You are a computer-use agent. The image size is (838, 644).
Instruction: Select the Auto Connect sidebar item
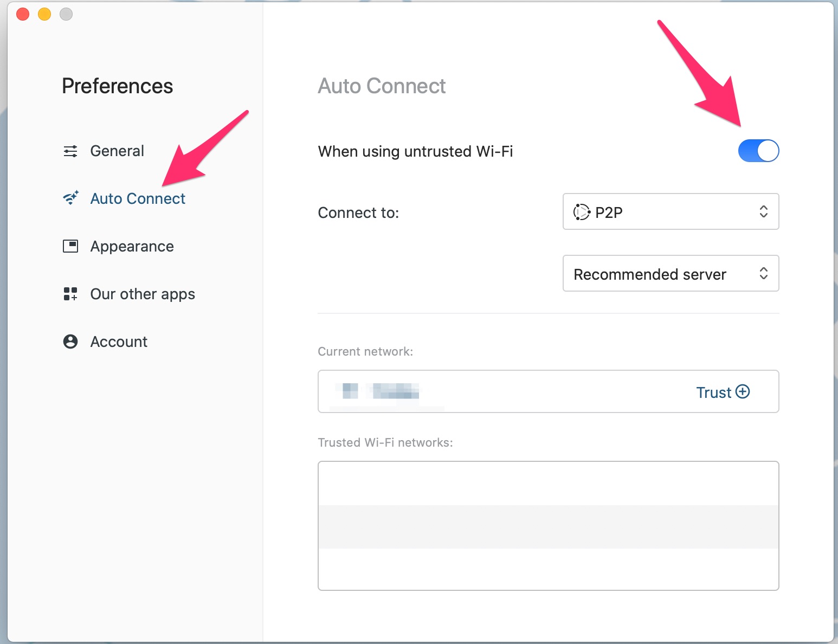pyautogui.click(x=138, y=199)
